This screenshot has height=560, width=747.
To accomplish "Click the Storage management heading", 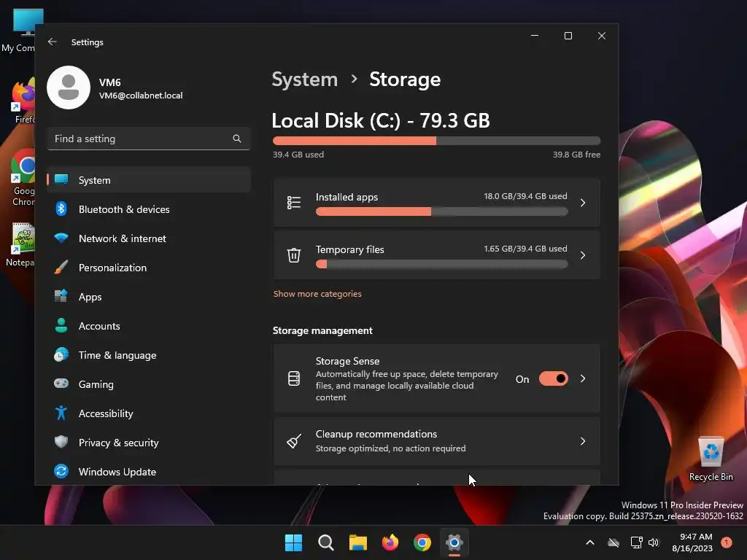I will (322, 330).
